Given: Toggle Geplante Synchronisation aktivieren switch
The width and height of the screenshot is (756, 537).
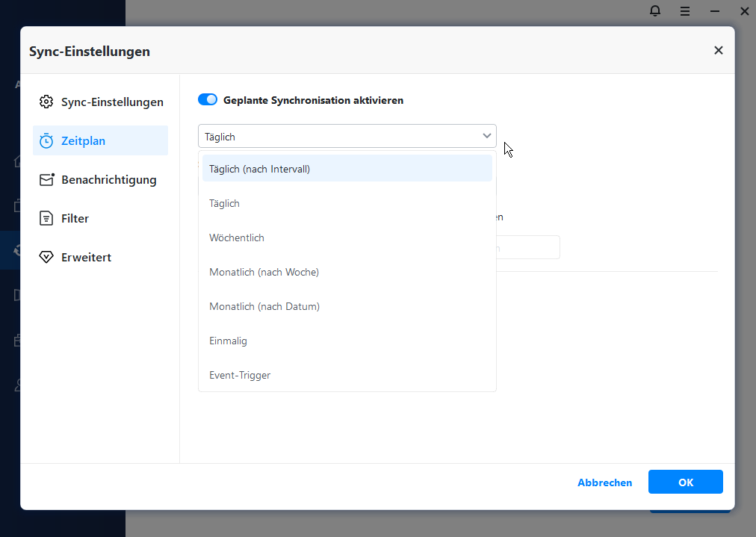Looking at the screenshot, I should 208,99.
